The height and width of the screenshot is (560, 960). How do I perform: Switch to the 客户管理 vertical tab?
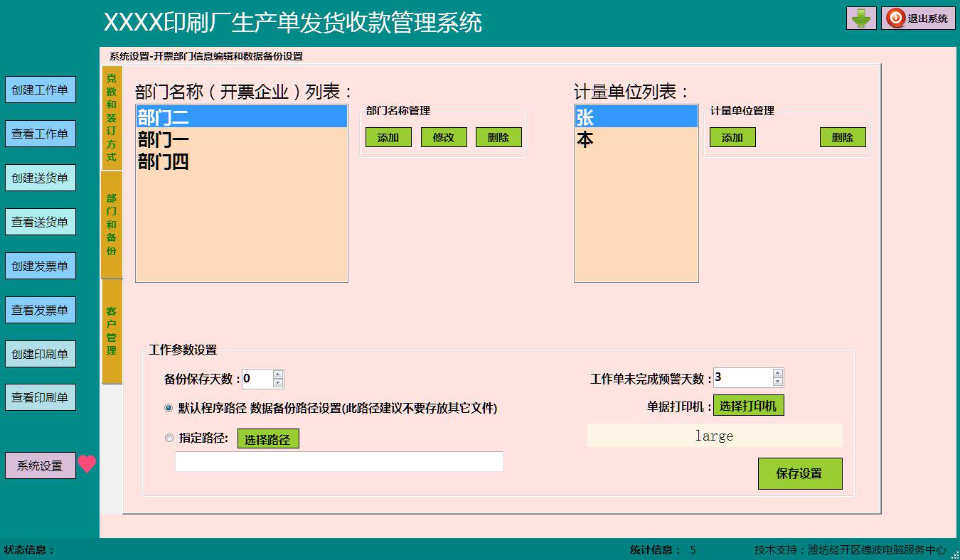coord(112,331)
